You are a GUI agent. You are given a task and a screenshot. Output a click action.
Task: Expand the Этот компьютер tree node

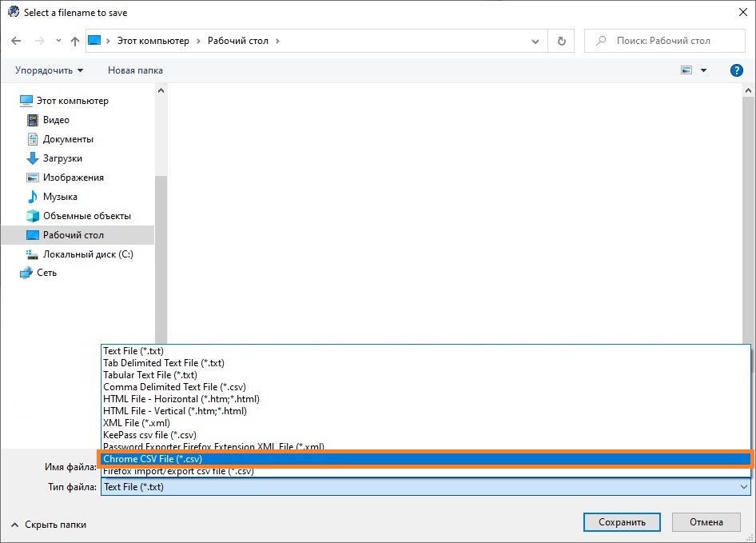(10, 101)
